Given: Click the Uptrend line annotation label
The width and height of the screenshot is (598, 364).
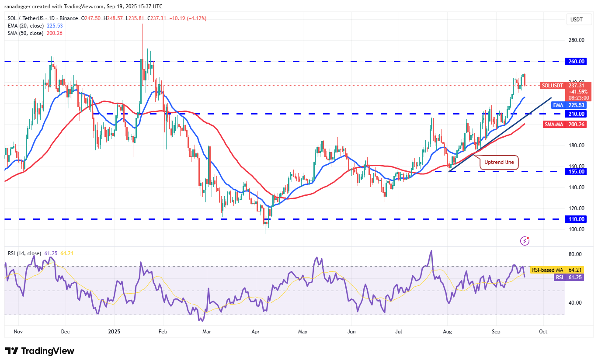Looking at the screenshot, I should pos(498,162).
